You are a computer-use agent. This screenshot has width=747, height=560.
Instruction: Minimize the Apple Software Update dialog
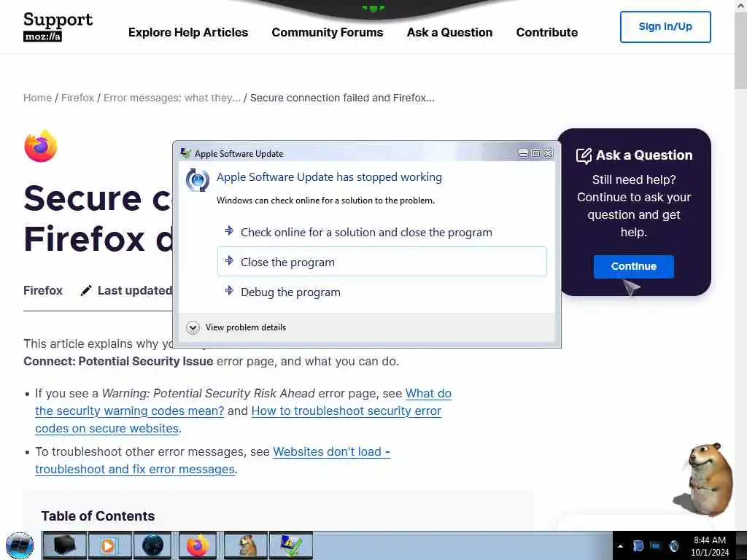tap(523, 153)
